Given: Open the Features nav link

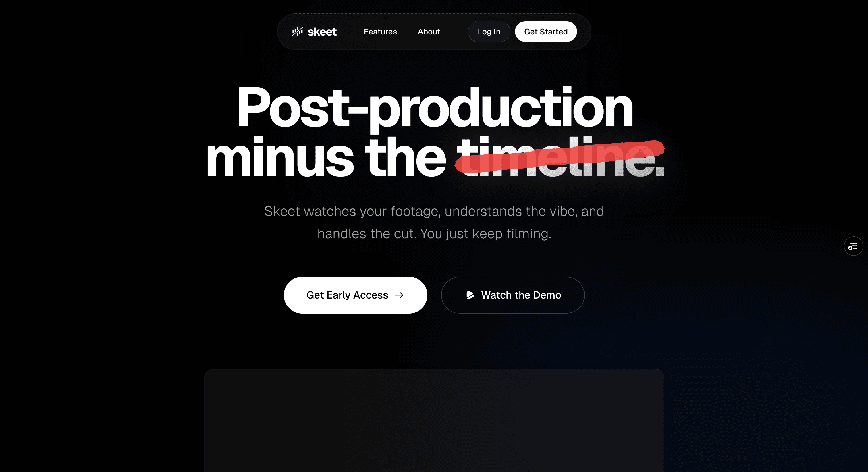Looking at the screenshot, I should [x=380, y=32].
